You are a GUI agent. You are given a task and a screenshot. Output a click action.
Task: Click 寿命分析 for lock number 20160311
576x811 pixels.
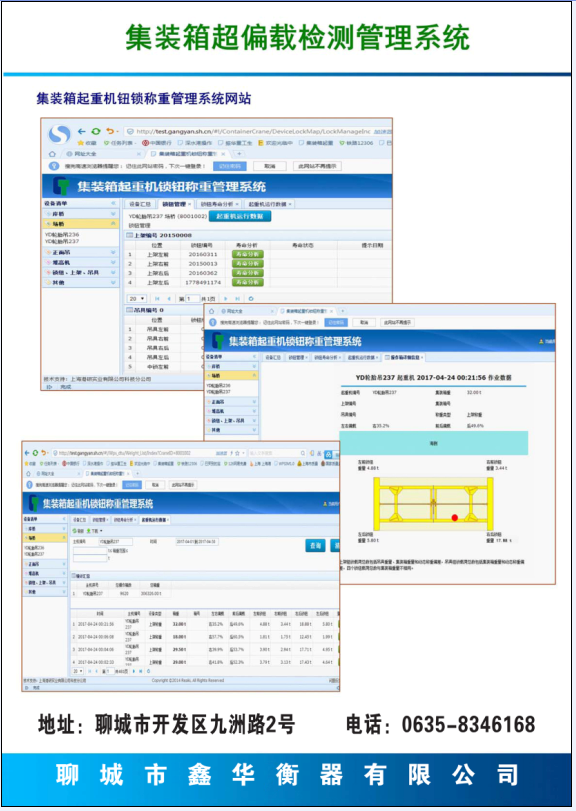click(248, 254)
